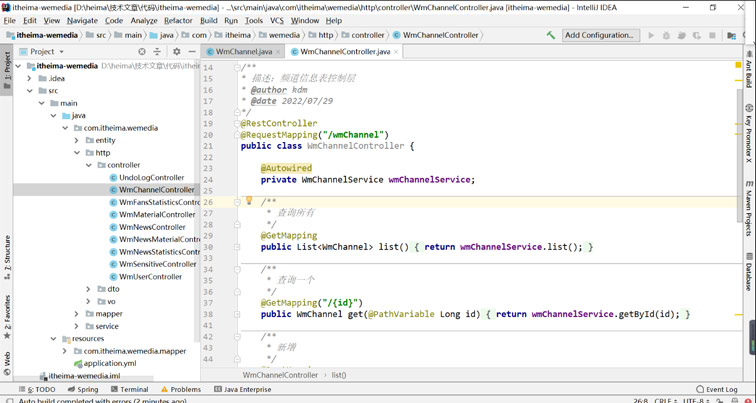This screenshot has width=756, height=403.
Task: Toggle the 1: Project tool window button
Action: [x=7, y=70]
